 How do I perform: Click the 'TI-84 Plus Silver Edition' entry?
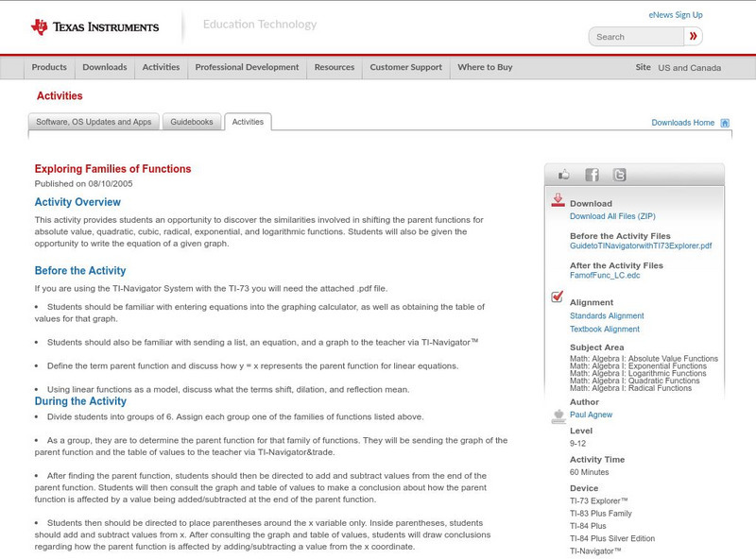(x=612, y=538)
